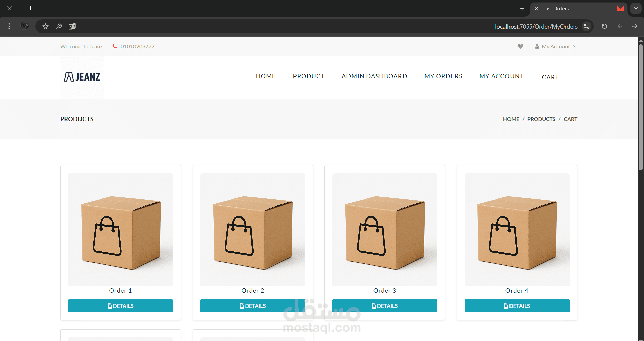
Task: Select the Last Orders tab
Action: tap(579, 9)
